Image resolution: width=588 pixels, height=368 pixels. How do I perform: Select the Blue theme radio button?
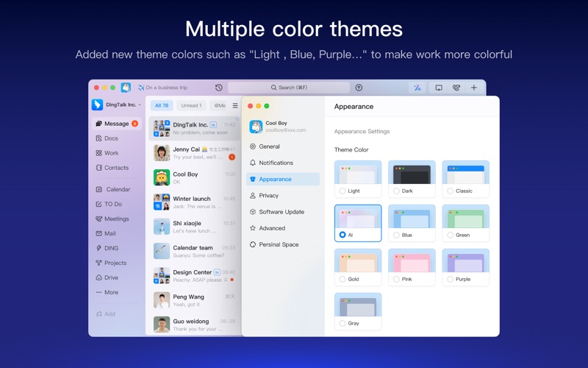(x=396, y=235)
